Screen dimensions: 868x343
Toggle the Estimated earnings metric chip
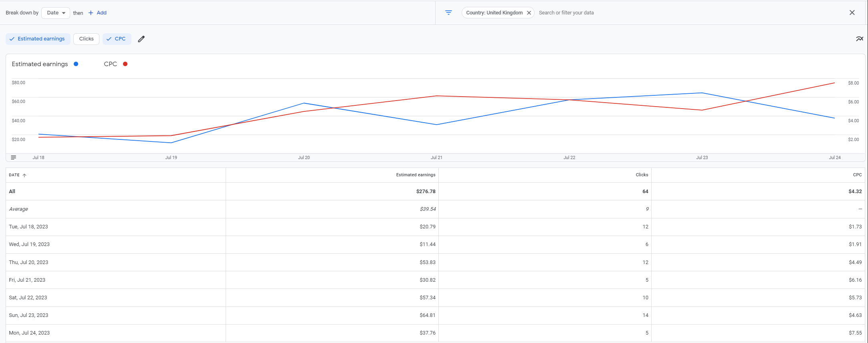click(x=38, y=39)
